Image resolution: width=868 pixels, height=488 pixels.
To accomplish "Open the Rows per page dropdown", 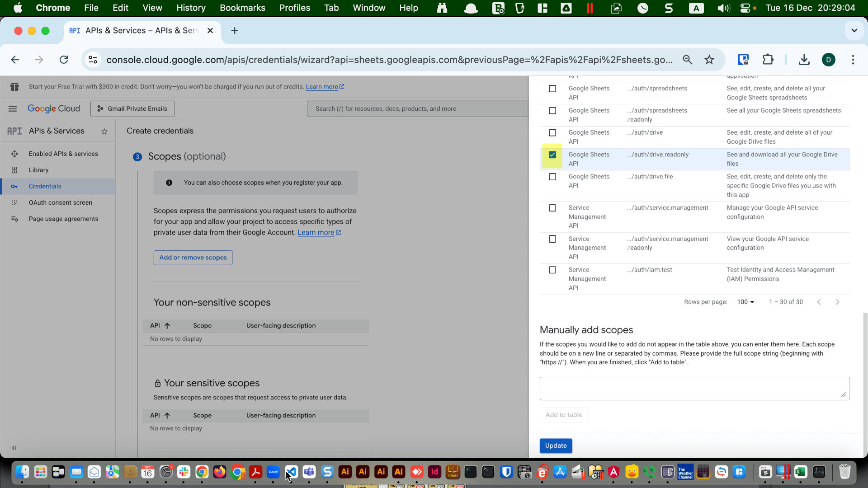I will pyautogui.click(x=745, y=302).
